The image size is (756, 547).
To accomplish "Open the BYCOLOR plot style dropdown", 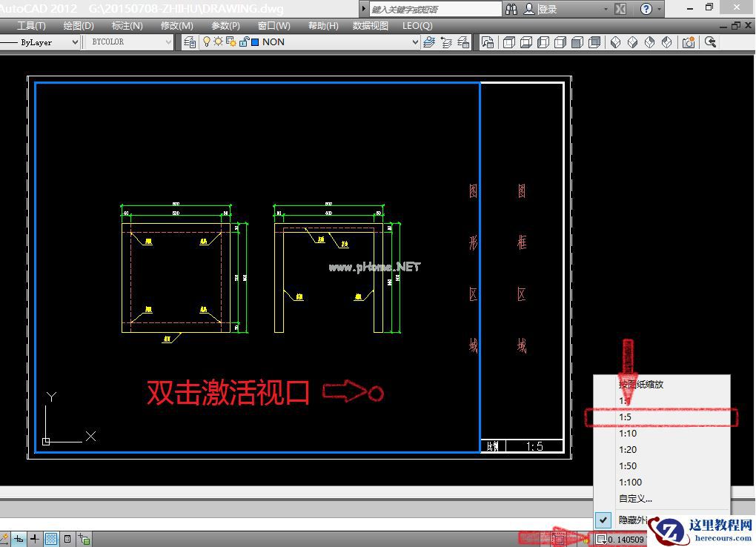I will 168,42.
